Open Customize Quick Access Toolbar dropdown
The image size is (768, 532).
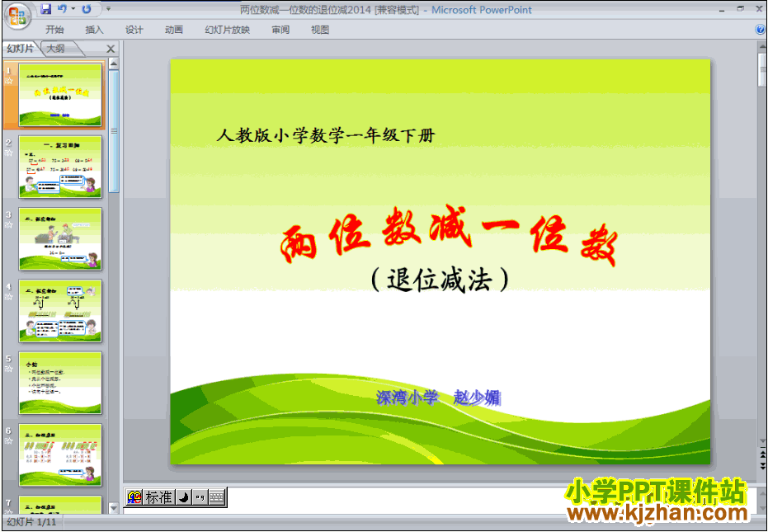point(108,9)
